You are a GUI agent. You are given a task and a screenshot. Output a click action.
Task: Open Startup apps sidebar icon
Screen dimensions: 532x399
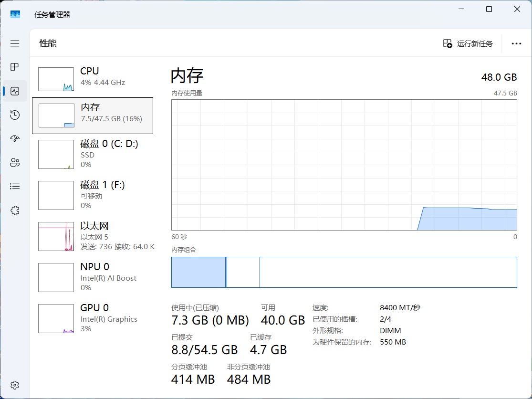click(x=15, y=138)
